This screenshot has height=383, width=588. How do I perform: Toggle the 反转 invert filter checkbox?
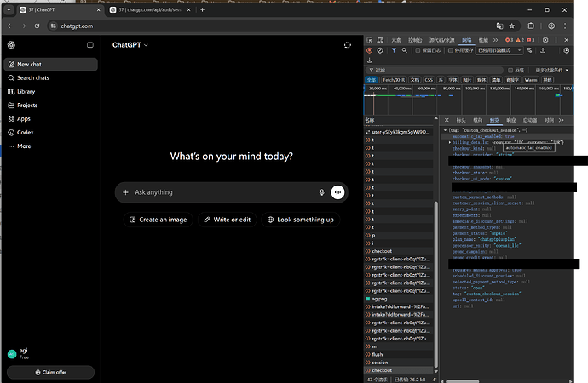click(x=510, y=71)
